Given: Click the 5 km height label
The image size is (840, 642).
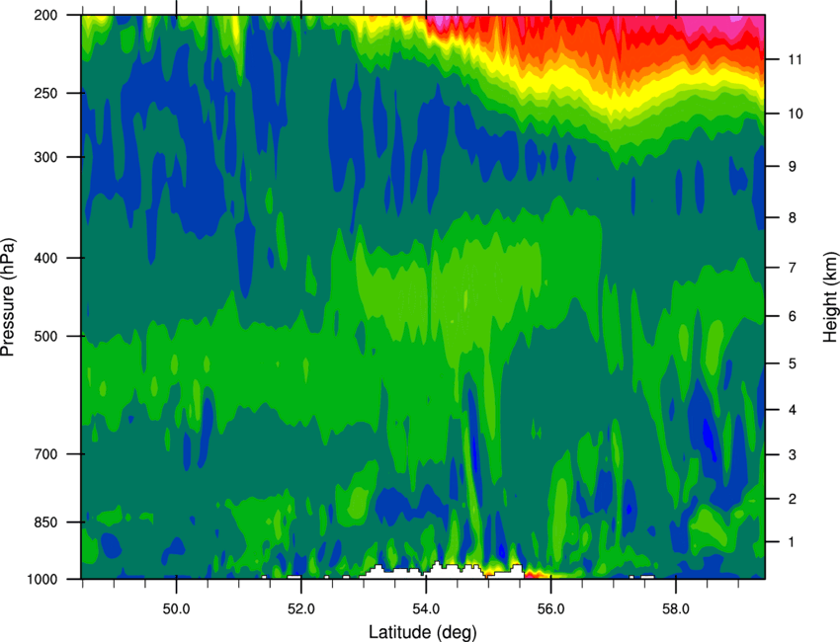Looking at the screenshot, I should click(x=793, y=363).
